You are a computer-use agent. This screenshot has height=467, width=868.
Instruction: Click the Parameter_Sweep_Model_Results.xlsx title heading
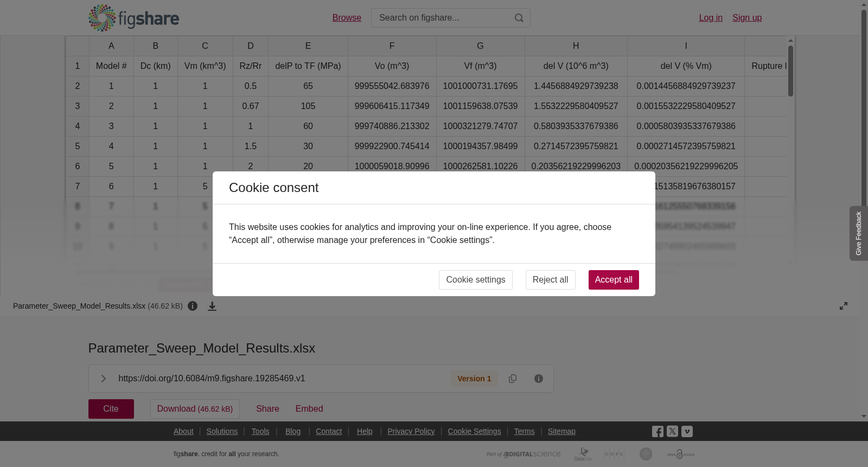point(202,348)
